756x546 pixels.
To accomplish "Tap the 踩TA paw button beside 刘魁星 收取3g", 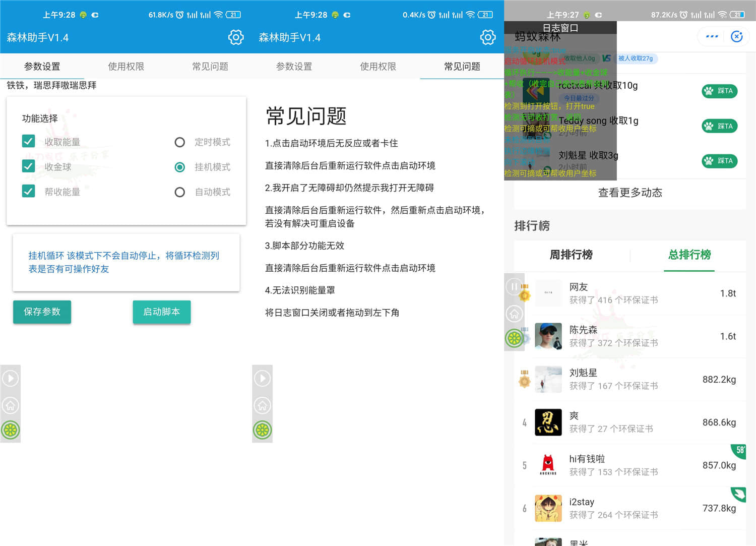I will 719,161.
